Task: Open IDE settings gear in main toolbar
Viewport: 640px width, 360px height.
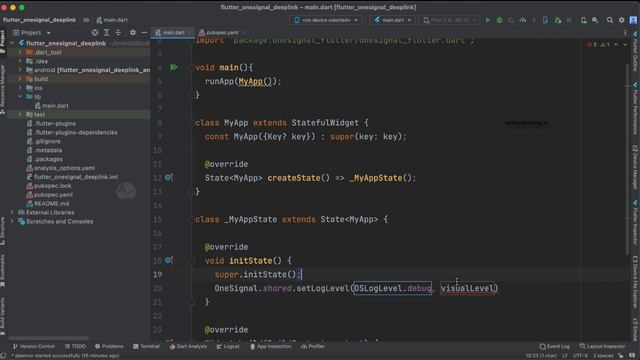Action: pos(622,20)
